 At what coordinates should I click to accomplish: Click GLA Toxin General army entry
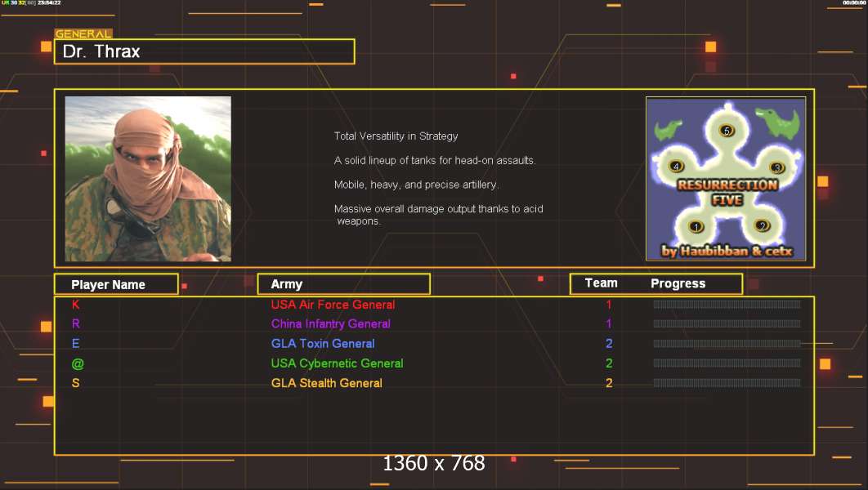[323, 344]
